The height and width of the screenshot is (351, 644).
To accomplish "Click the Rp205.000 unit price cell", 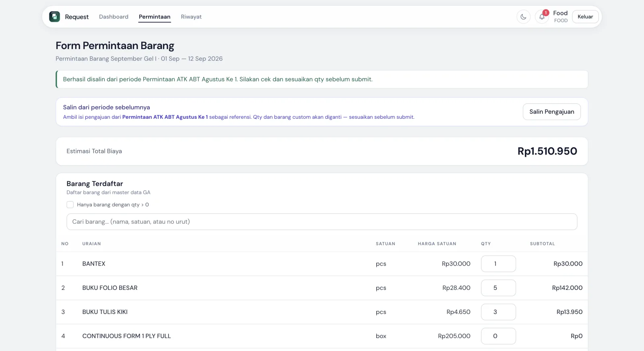I will click(454, 336).
